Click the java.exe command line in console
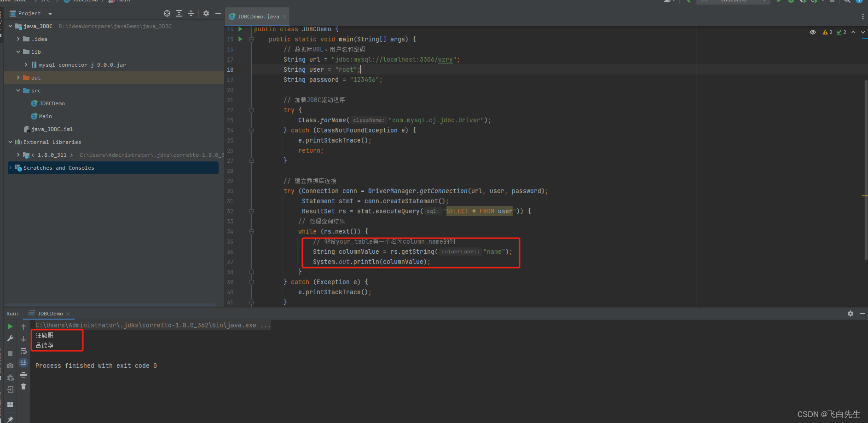868x423 pixels. pos(153,325)
